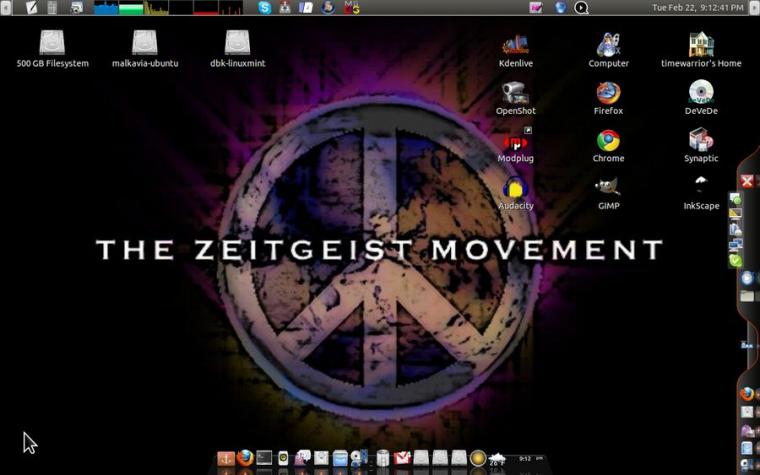The height and width of the screenshot is (475, 760).
Task: Click the blue globe icon in top panel
Action: [x=560, y=7]
